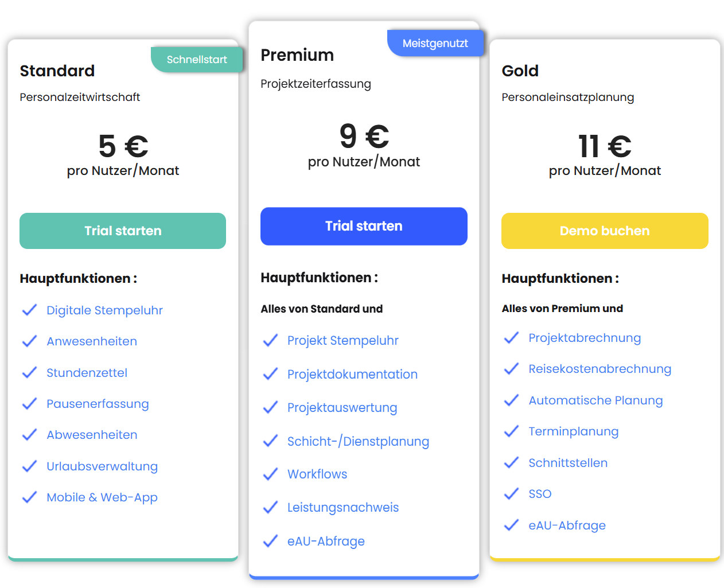Image resolution: width=724 pixels, height=588 pixels.
Task: Click the Schnellstart badge on Standard
Action: point(197,59)
